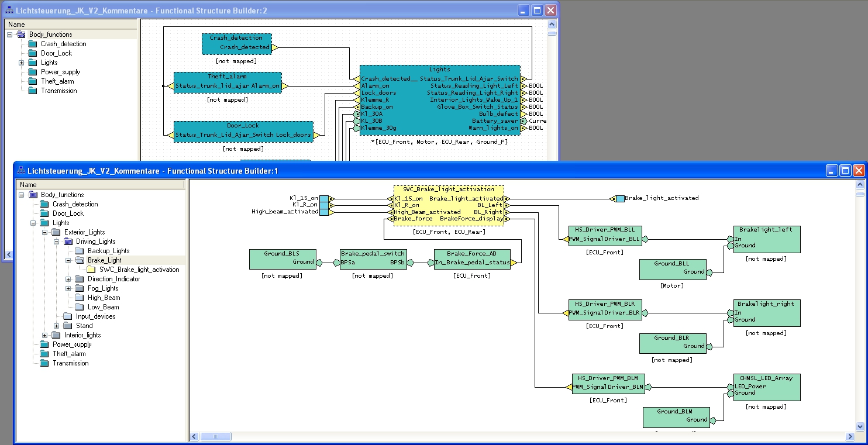Click the Input_devices folder icon
Screen dimensions: 868x445
point(66,316)
